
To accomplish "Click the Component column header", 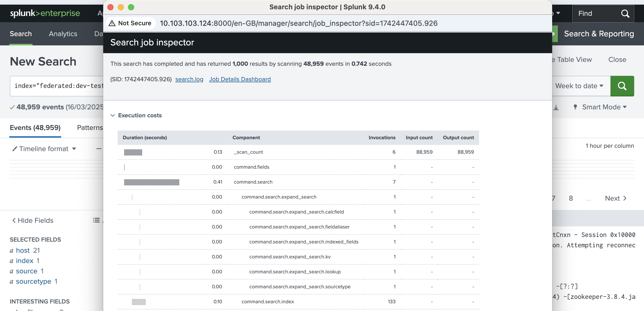I will (246, 137).
